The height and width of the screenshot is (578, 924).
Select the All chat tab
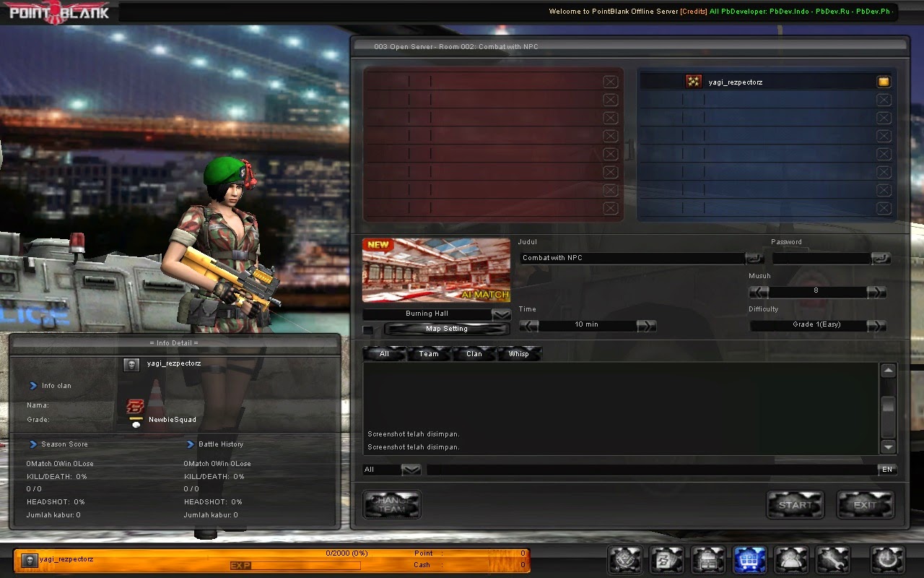pos(384,354)
